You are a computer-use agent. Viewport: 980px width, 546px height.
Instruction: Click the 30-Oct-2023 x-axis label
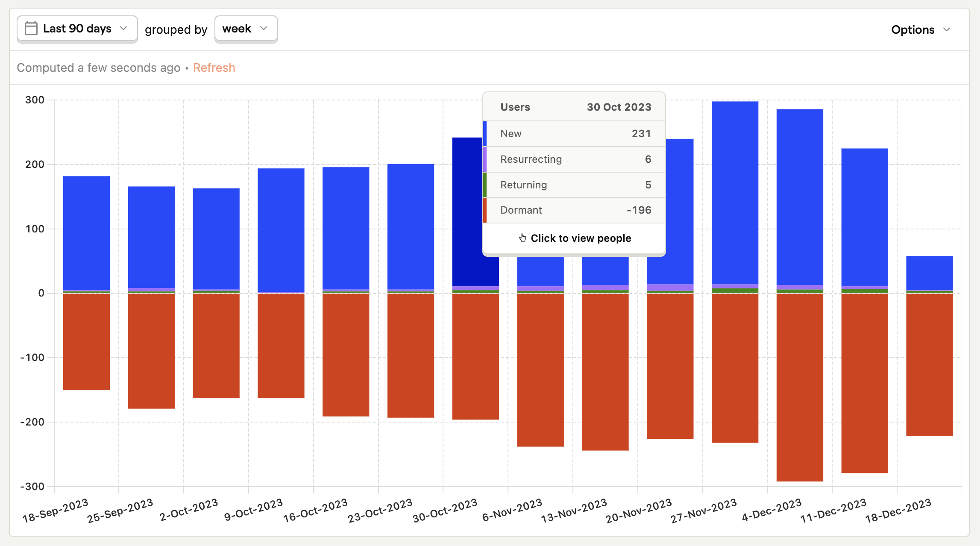tap(445, 511)
